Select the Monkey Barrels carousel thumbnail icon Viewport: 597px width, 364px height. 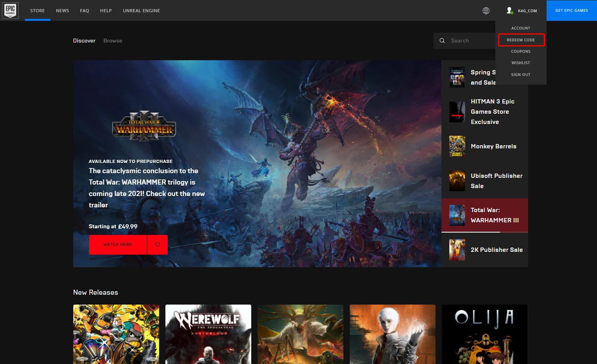coord(457,146)
